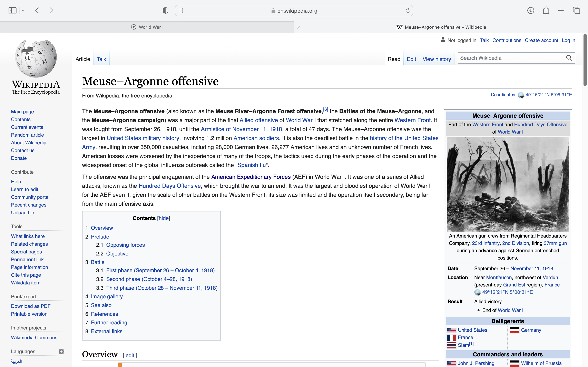Viewport: 588px width, 367px height.
Task: Open the View history tab
Action: coord(437,59)
